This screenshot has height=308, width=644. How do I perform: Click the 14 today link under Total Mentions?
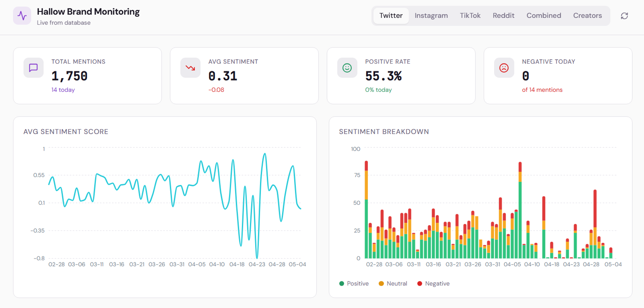pyautogui.click(x=63, y=90)
